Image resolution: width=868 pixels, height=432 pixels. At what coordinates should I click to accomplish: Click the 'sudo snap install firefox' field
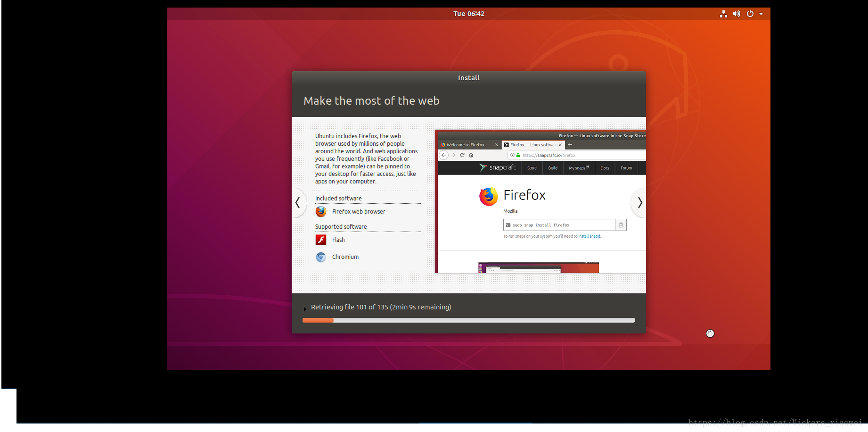(x=559, y=225)
